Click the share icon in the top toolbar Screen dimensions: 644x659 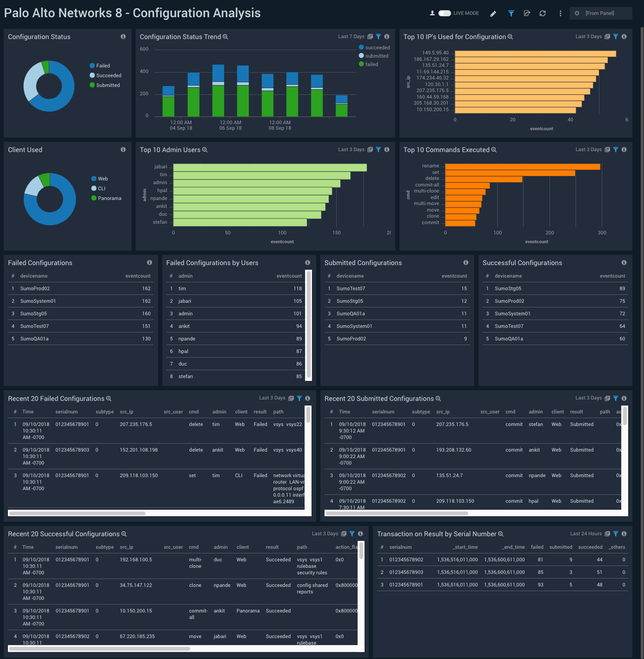pos(527,13)
